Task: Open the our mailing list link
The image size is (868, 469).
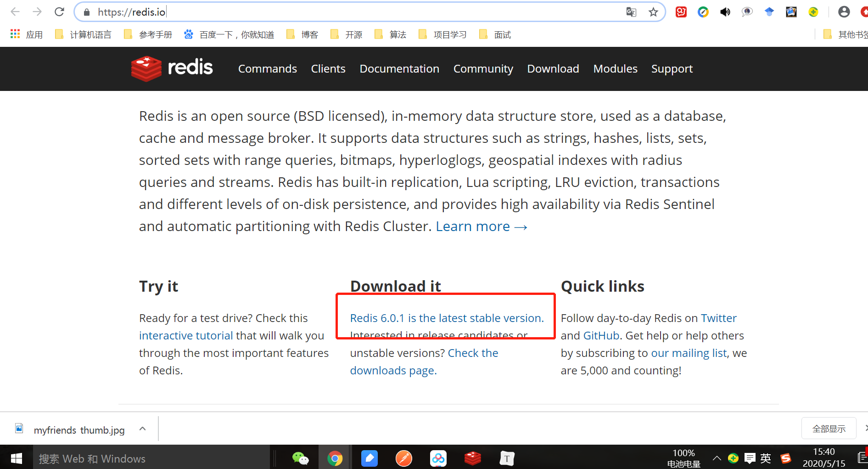Action: tap(689, 353)
